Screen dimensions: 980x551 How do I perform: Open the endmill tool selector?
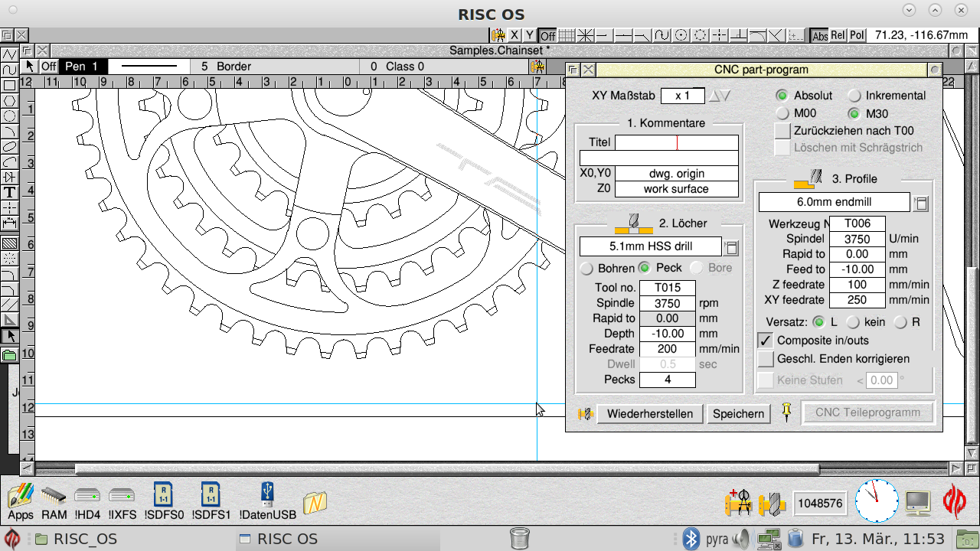pos(921,202)
